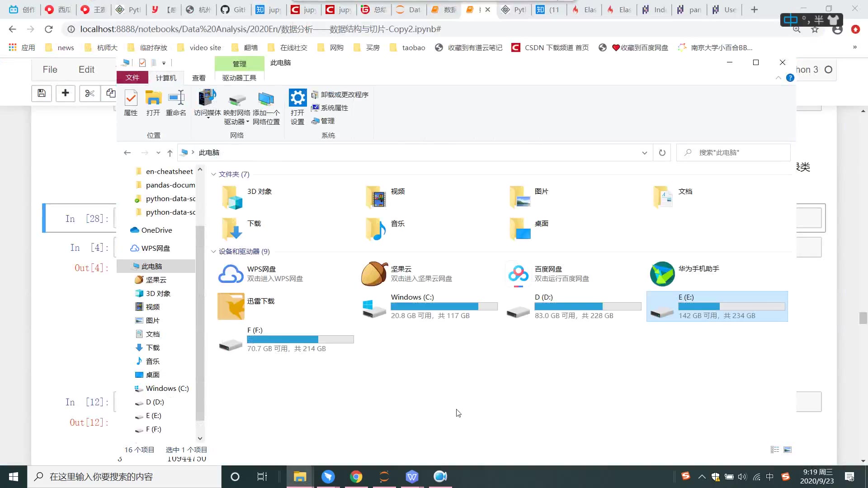This screenshot has width=868, height=488.
Task: Click Add a network location icon
Action: (x=266, y=99)
